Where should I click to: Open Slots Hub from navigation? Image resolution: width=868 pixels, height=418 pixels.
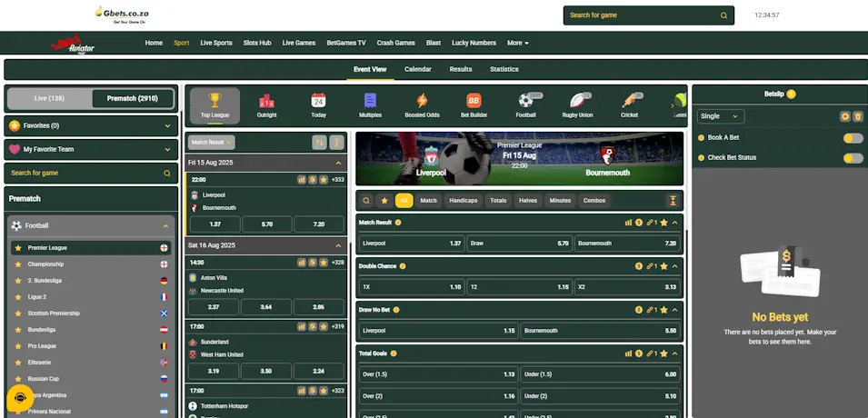click(257, 44)
